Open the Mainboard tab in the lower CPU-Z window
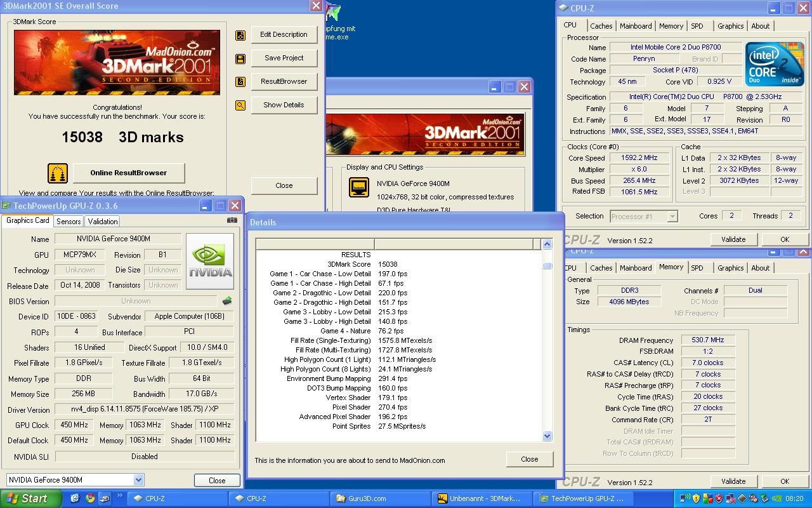Viewport: 812px width, 508px height. click(636, 268)
